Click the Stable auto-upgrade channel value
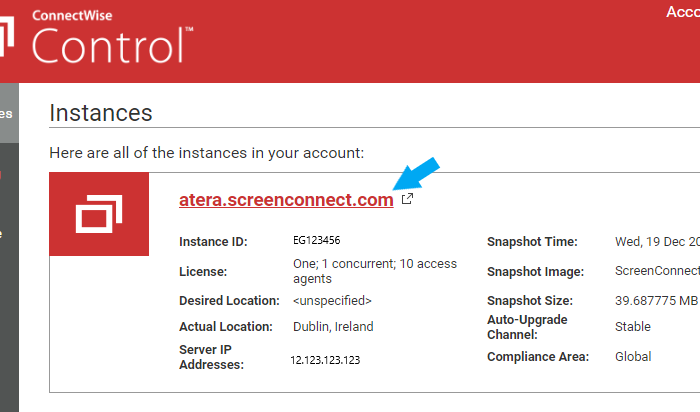700x412 pixels. coord(632,327)
